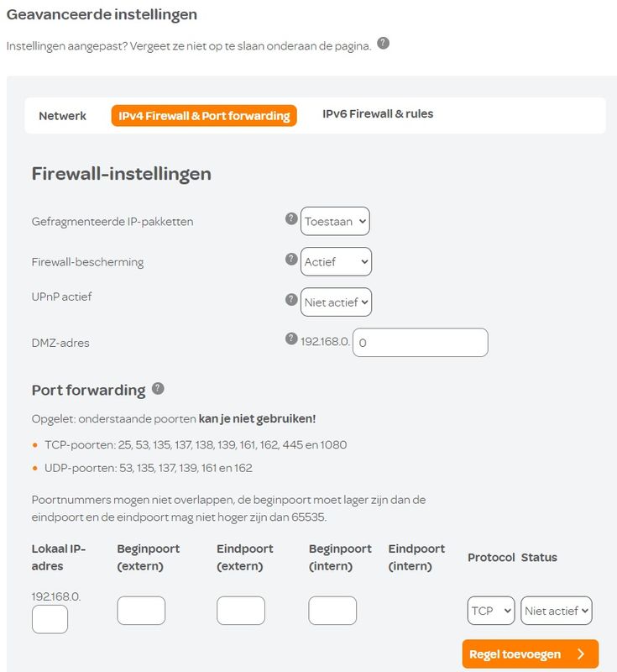
Task: Select the TCP protocol dropdown
Action: 491,611
